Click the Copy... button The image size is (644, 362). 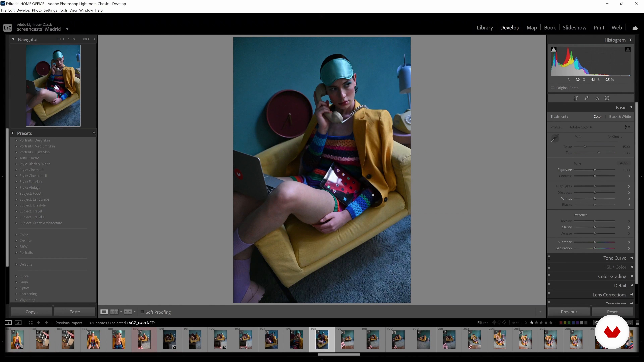point(32,312)
